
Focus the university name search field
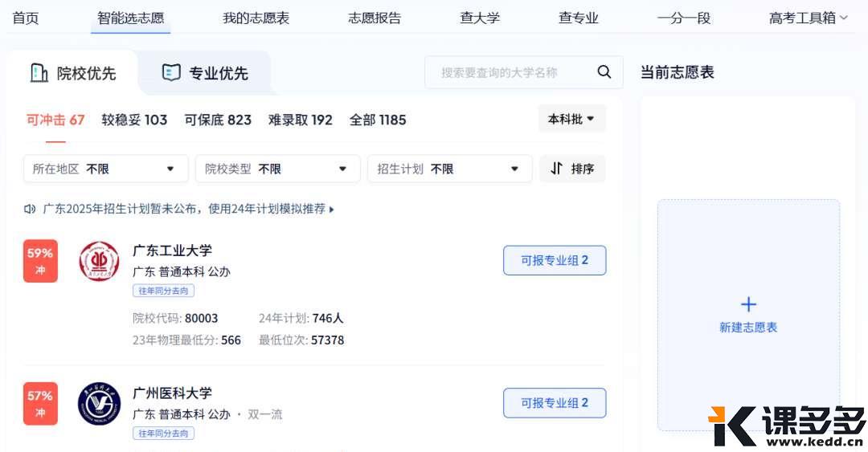tap(510, 72)
